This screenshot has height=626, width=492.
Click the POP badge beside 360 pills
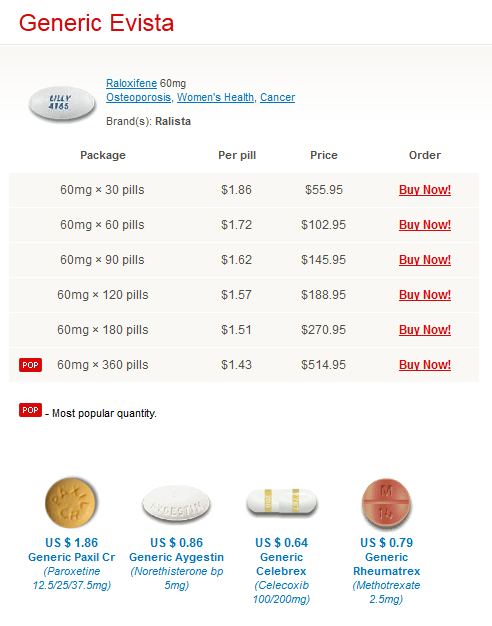coord(30,365)
